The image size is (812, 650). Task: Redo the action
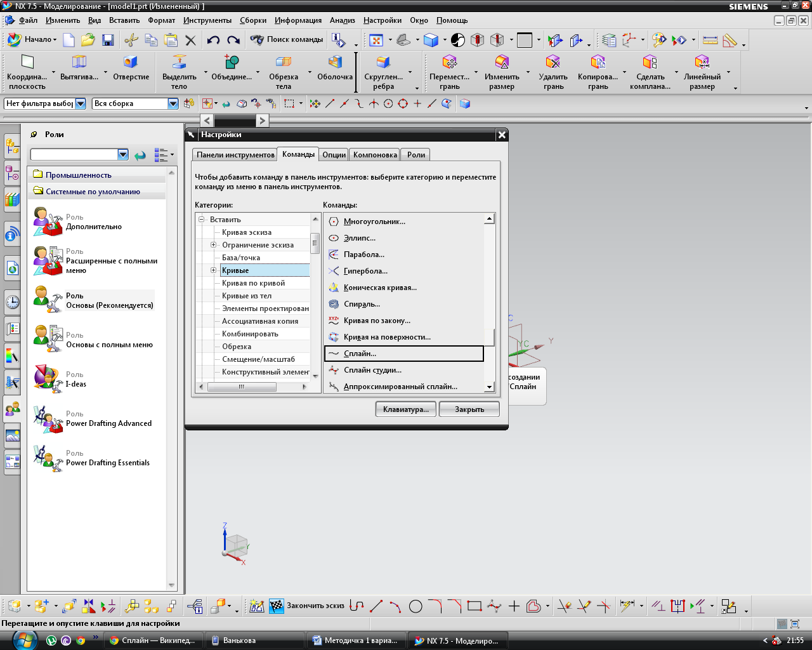233,40
